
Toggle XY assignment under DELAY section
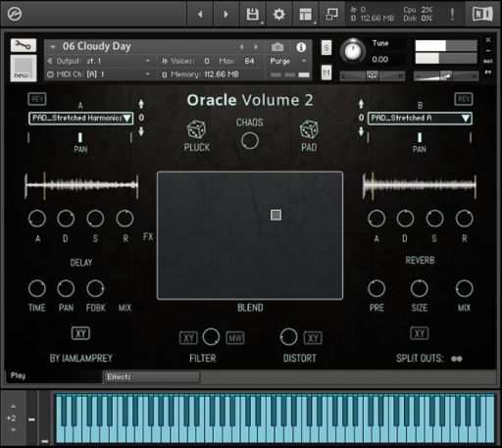coord(80,333)
